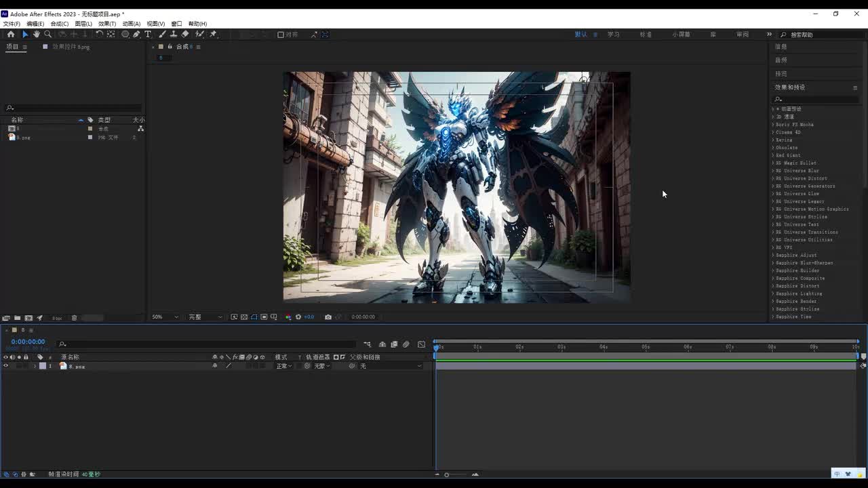This screenshot has width=868, height=488.
Task: Select the Zoom magnifier tool
Action: pyautogui.click(x=47, y=34)
